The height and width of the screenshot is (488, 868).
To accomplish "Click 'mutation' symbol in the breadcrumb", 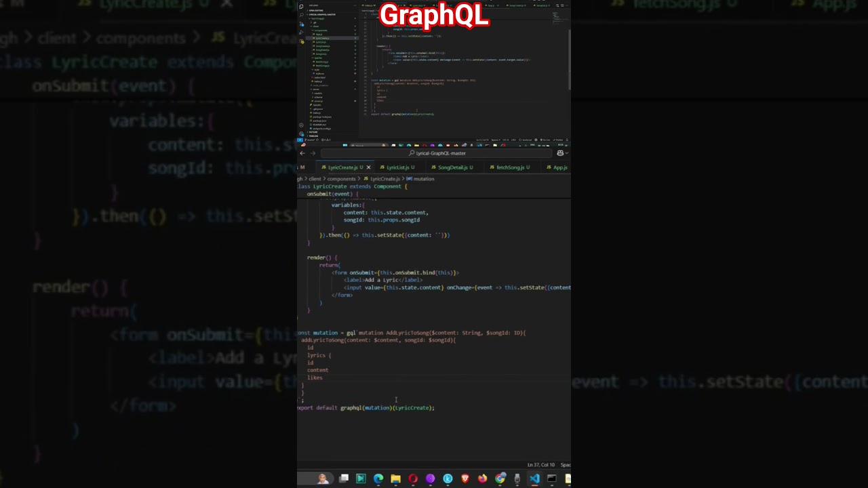I will click(x=420, y=179).
